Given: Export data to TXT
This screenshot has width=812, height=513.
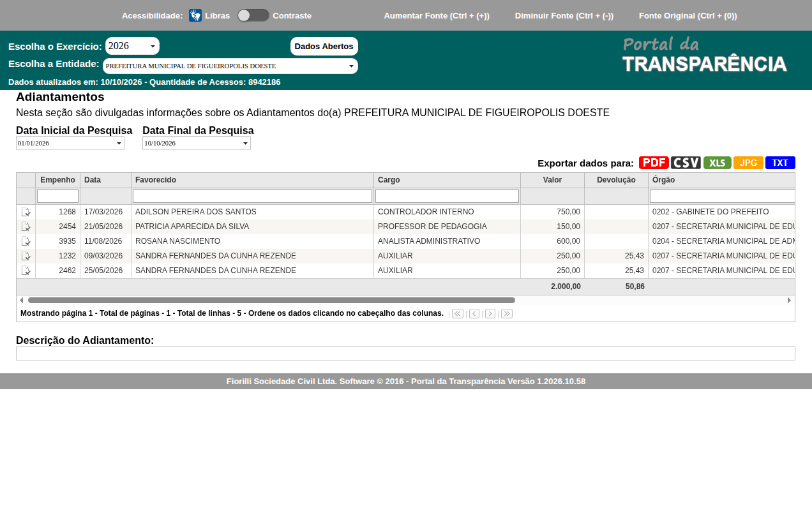Looking at the screenshot, I should tap(780, 163).
